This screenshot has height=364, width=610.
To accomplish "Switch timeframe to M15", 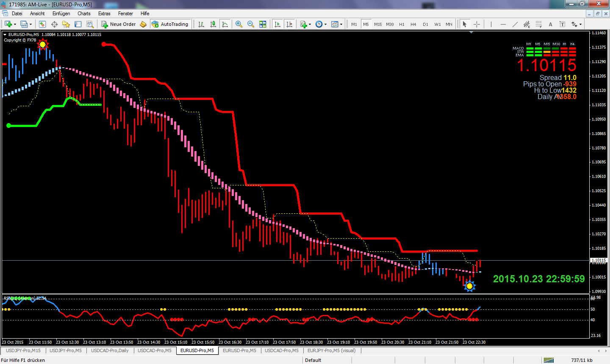I will [378, 24].
